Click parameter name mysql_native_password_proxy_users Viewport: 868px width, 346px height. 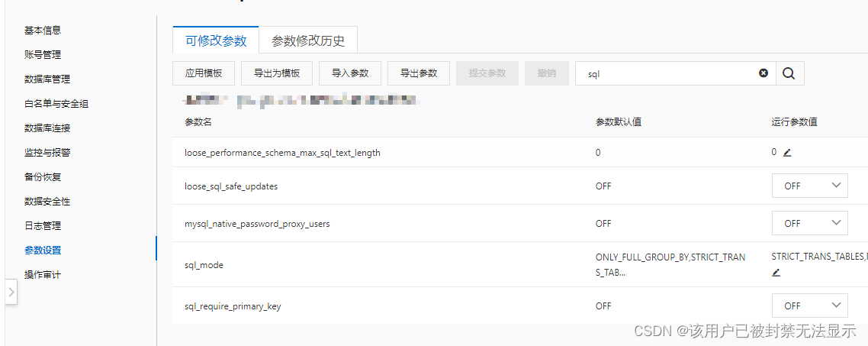257,224
